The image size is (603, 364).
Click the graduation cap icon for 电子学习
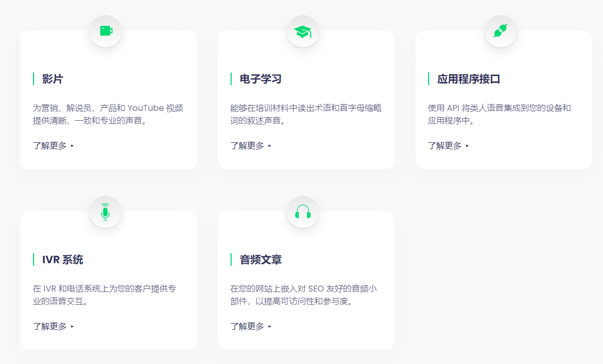[x=303, y=32]
